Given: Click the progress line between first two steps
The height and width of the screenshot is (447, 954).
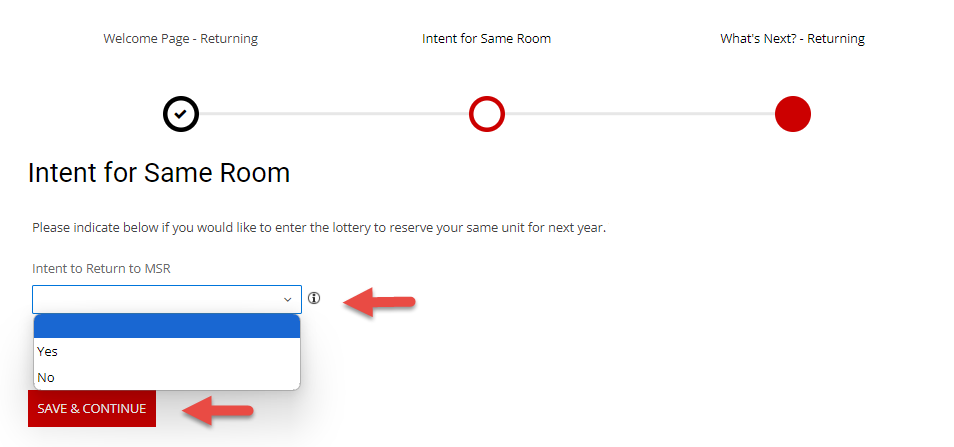Looking at the screenshot, I should (x=334, y=114).
